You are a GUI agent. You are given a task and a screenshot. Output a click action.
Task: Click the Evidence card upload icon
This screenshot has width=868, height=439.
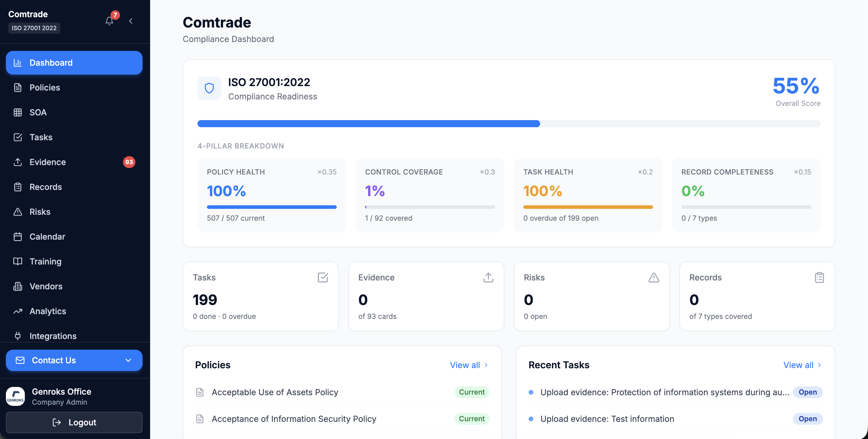coord(488,277)
